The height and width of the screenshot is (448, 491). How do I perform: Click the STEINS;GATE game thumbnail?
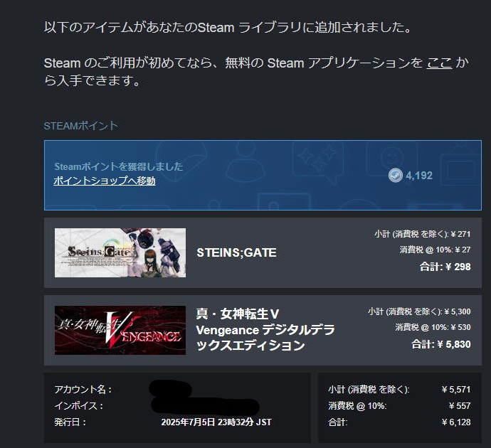pyautogui.click(x=120, y=252)
